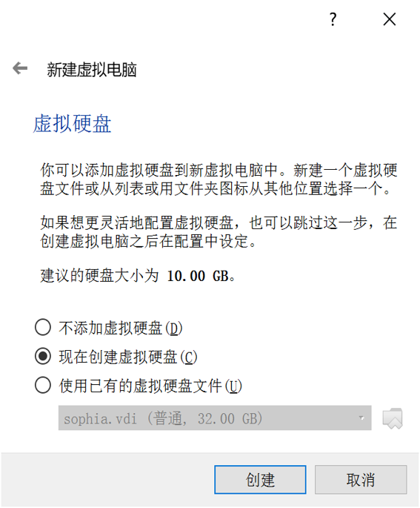The width and height of the screenshot is (420, 508).
Task: Click the 新建虚拟电脑 wizard title
Action: [x=92, y=69]
